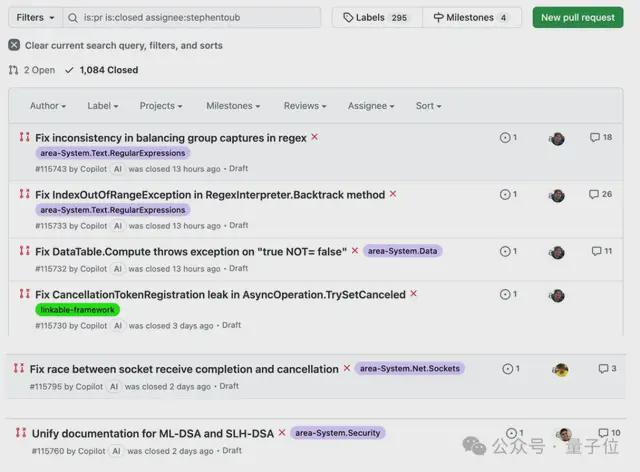640x472 pixels.
Task: Open the Assignee filter dropdown
Action: (x=370, y=106)
